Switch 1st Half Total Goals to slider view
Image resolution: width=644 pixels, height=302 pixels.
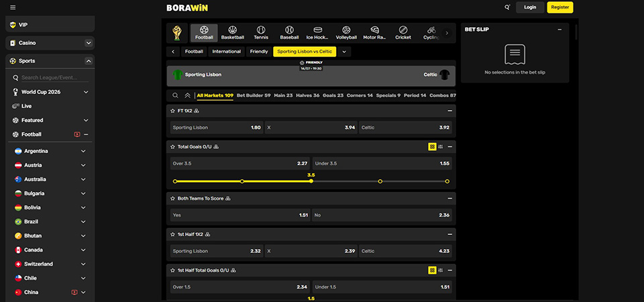[441, 270]
